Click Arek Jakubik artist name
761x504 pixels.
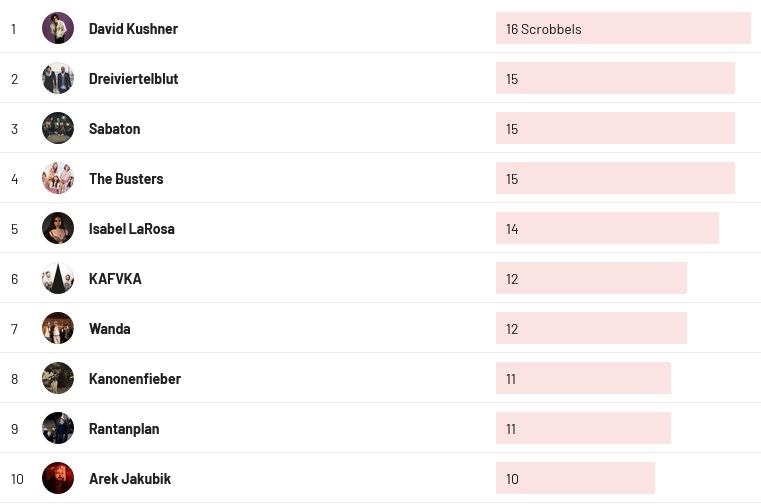pos(130,479)
